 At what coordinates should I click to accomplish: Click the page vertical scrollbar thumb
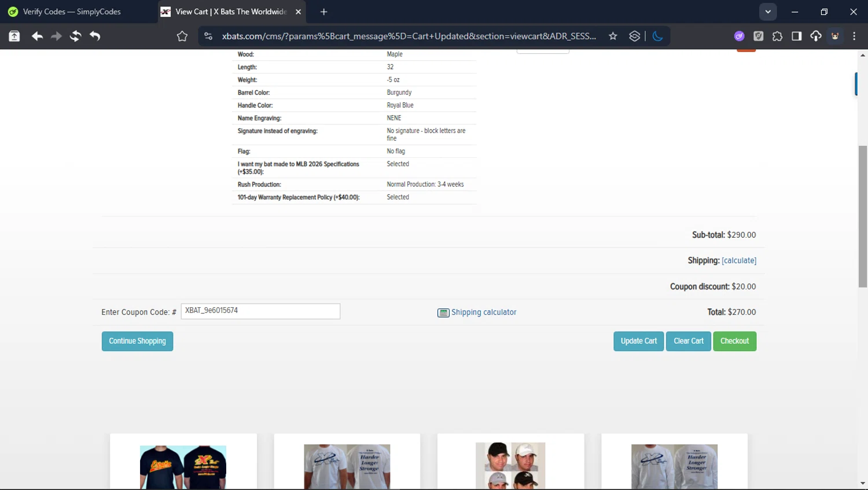(x=863, y=216)
